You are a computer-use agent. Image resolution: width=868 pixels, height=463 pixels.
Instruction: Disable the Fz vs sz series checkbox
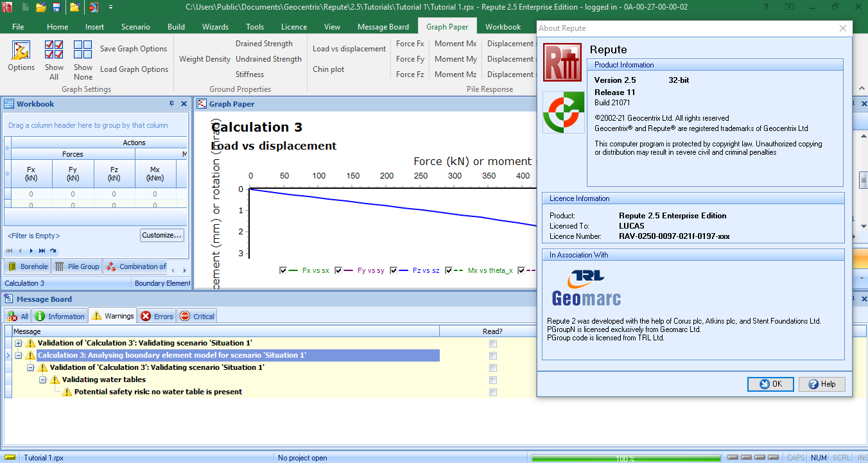tap(393, 270)
